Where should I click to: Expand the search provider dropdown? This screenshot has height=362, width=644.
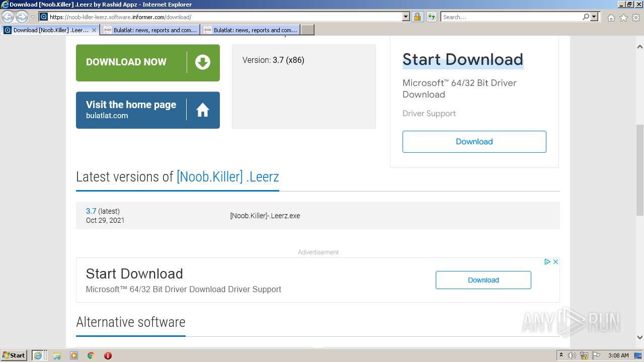594,17
